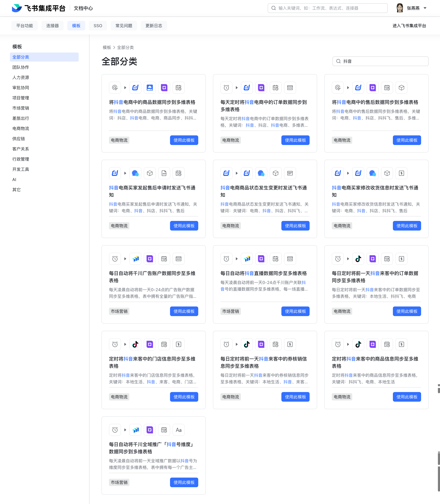Click the purple 多维表格 icon in 售后数据 card
The height and width of the screenshot is (504, 440).
372,88
